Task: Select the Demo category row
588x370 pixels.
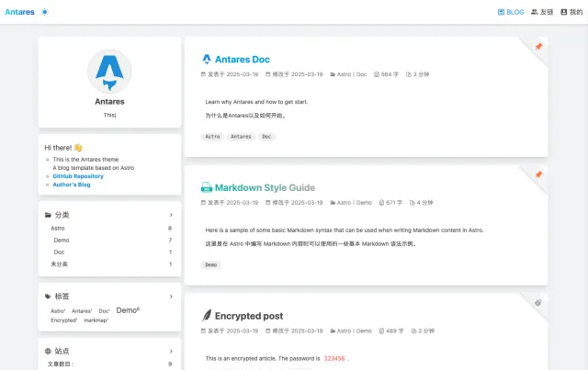Action: tap(111, 240)
